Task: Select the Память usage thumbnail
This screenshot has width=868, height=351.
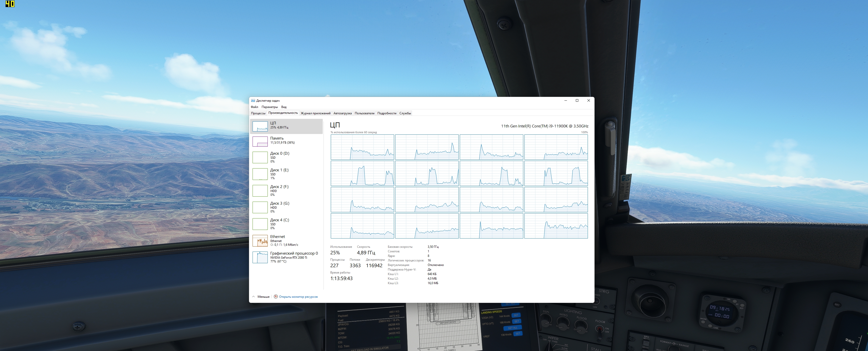Action: coord(260,142)
